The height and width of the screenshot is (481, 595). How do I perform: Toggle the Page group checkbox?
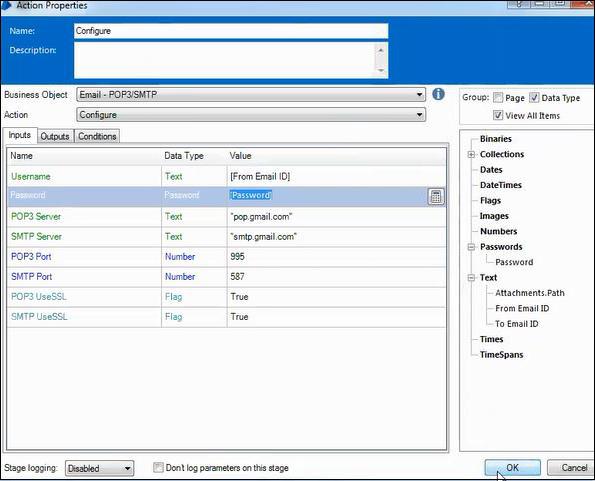(x=498, y=97)
